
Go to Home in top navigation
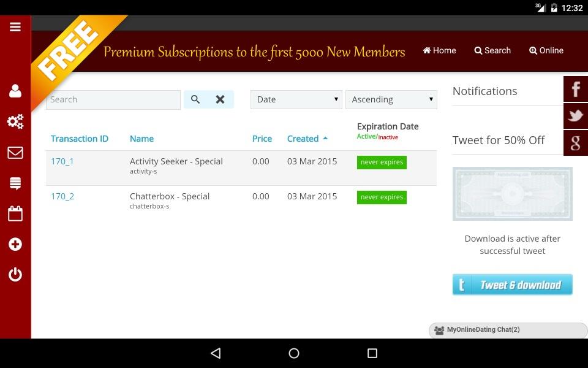[x=440, y=50]
